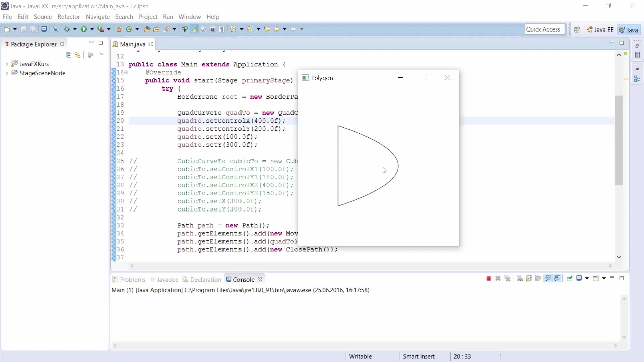Open the Debug button dropdown arrow

75,29
